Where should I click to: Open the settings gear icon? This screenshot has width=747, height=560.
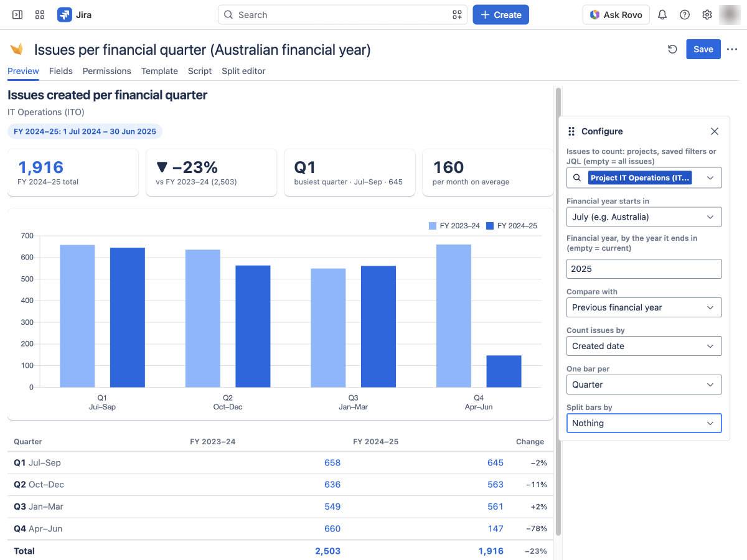[707, 14]
